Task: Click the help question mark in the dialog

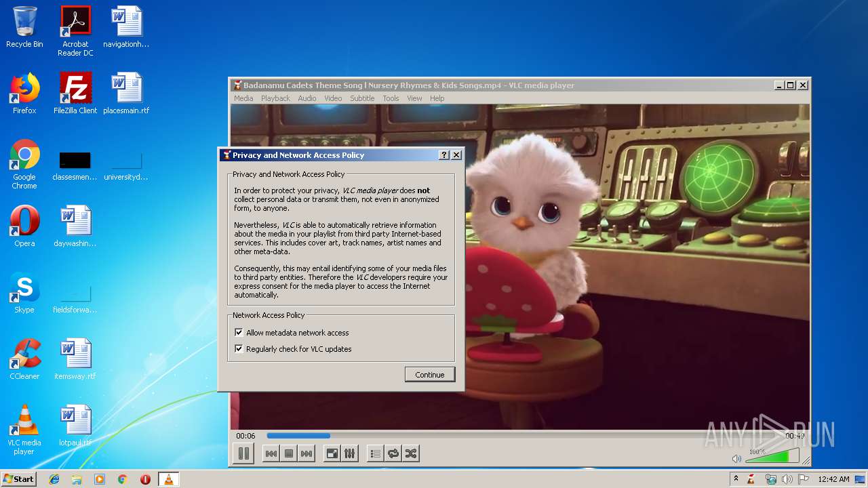Action: pos(444,155)
